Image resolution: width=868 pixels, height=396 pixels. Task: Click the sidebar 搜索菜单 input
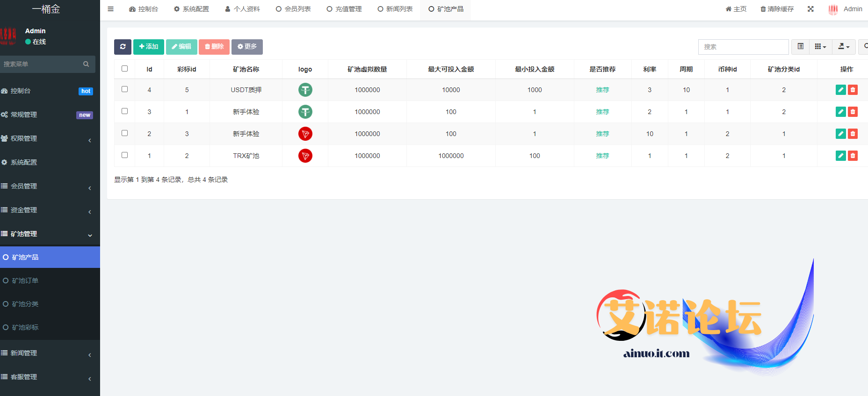[40, 64]
